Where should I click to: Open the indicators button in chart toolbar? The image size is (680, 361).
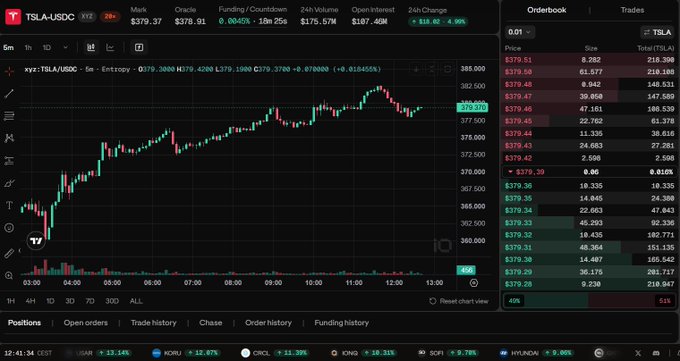point(139,48)
